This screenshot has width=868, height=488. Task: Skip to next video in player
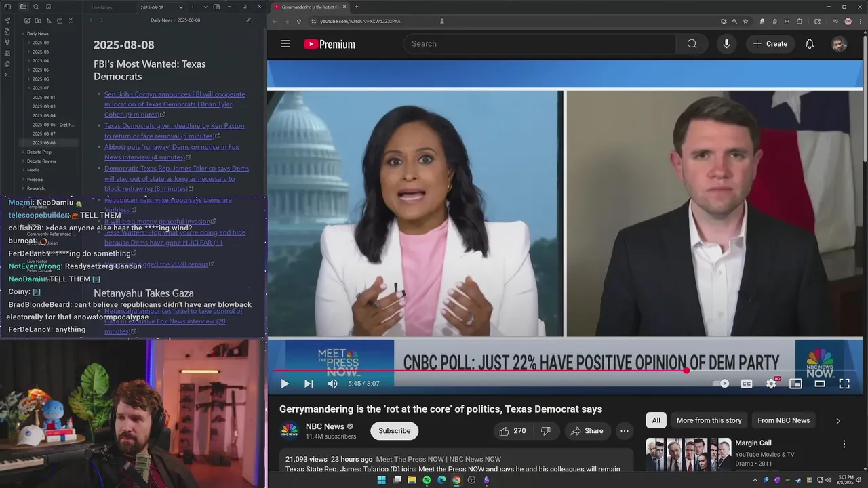click(309, 384)
